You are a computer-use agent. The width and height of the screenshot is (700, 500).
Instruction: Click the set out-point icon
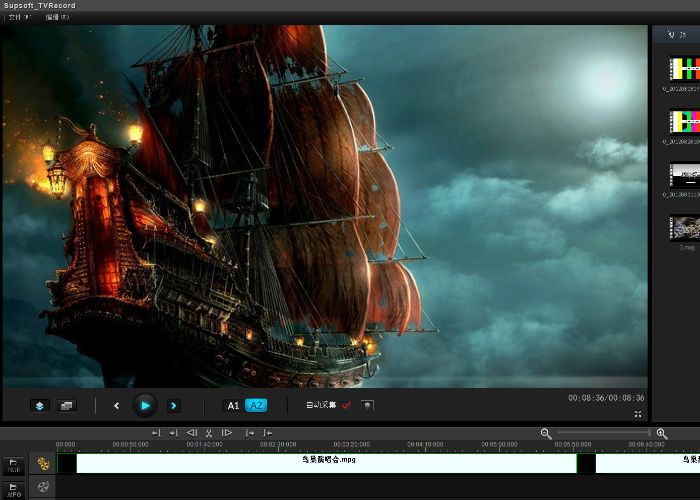point(267,433)
